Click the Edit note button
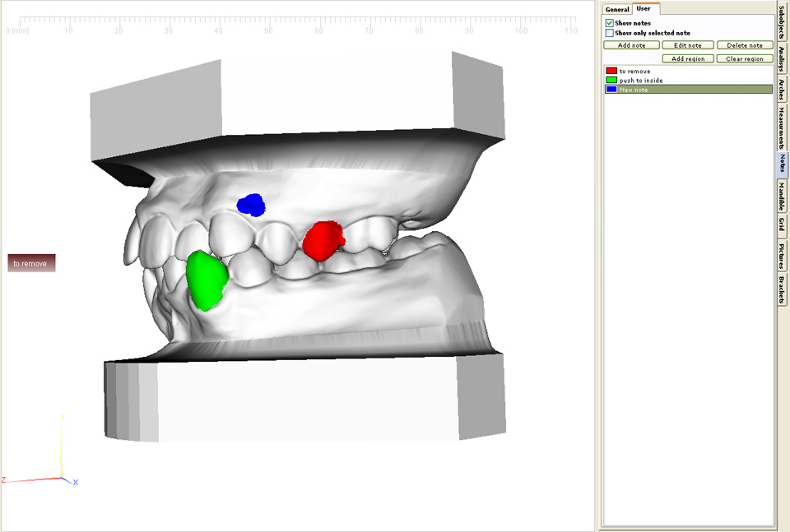 (x=687, y=45)
